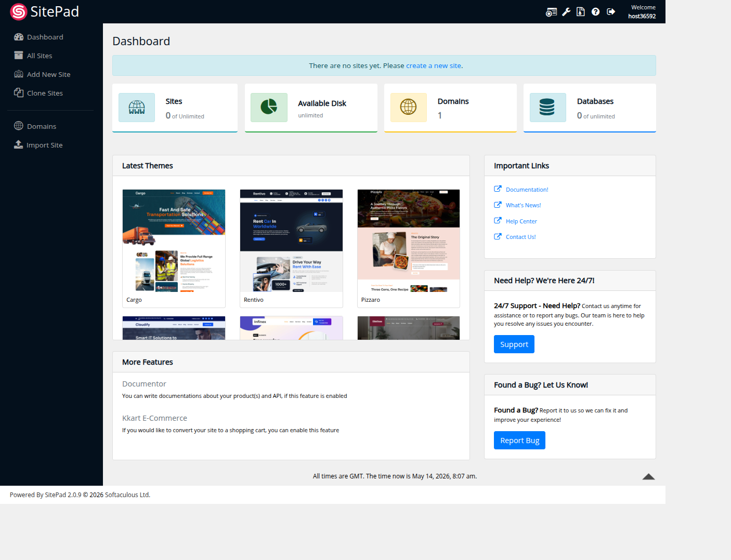Screen dimensions: 731x560
Task: Click the scroll-to-top arrow icon
Action: tap(648, 476)
